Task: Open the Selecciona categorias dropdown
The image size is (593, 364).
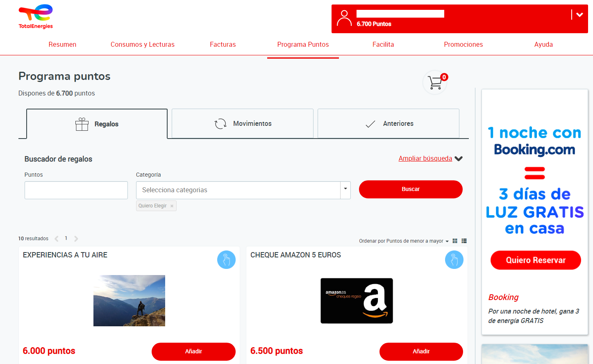Action: [x=243, y=190]
